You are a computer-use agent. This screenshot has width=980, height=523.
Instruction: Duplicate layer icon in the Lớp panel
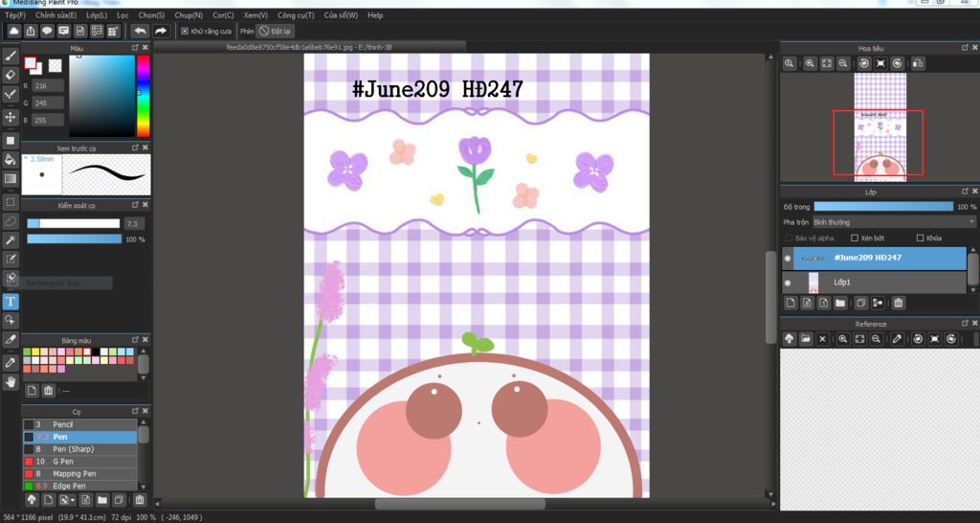[860, 303]
